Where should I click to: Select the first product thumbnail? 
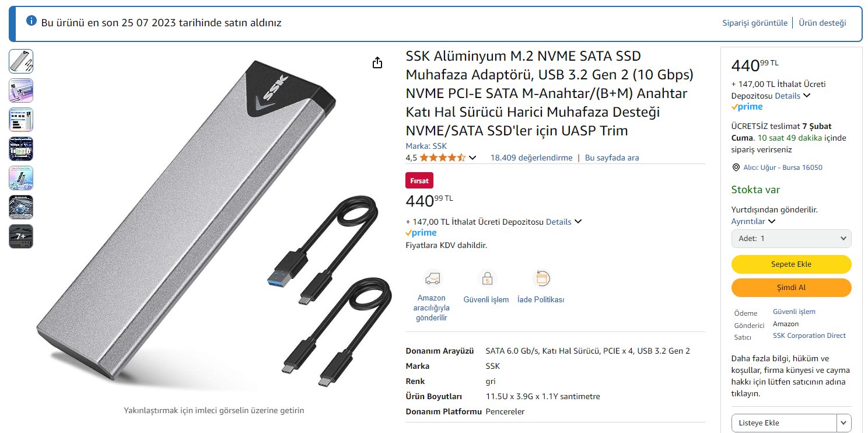tap(21, 61)
